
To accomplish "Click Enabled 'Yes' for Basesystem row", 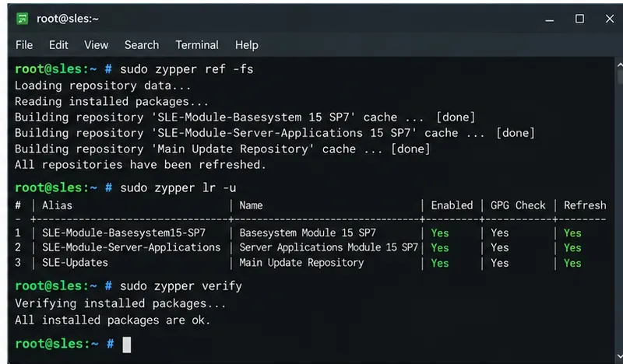I will [x=440, y=233].
